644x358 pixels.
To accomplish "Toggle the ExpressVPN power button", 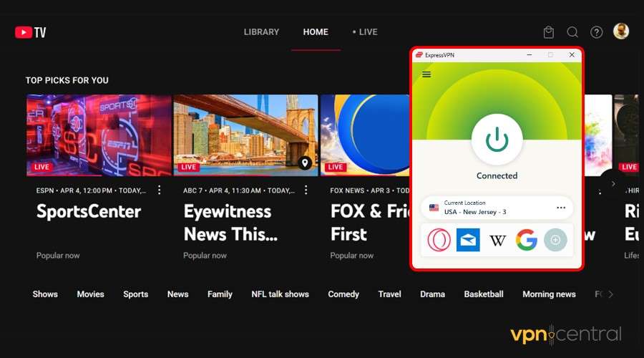I will pyautogui.click(x=497, y=140).
